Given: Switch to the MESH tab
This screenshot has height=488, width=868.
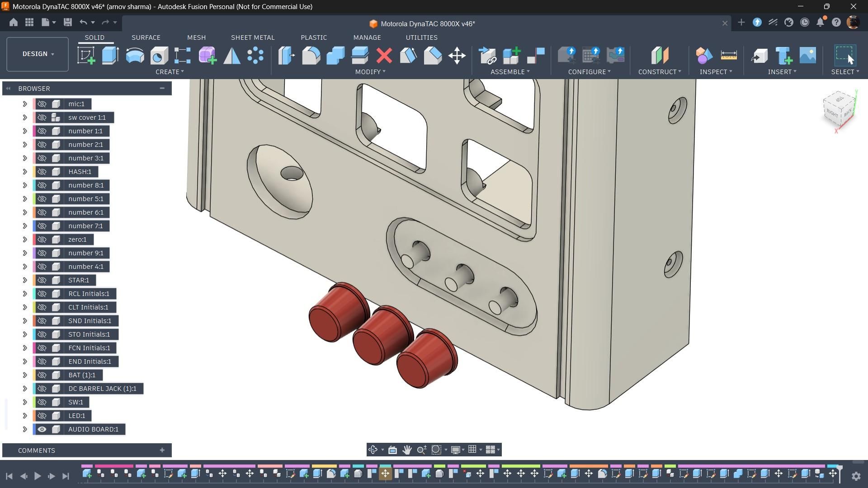Looking at the screenshot, I should click(x=196, y=38).
